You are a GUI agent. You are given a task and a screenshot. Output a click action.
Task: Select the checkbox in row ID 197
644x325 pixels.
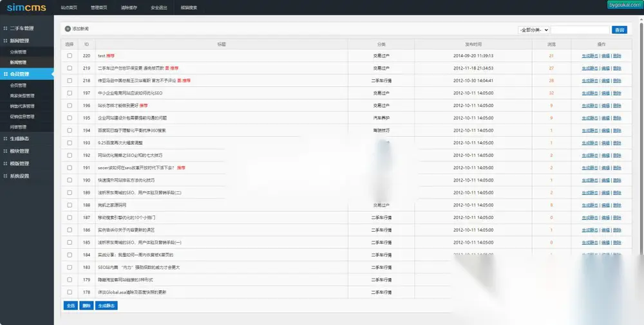(70, 93)
